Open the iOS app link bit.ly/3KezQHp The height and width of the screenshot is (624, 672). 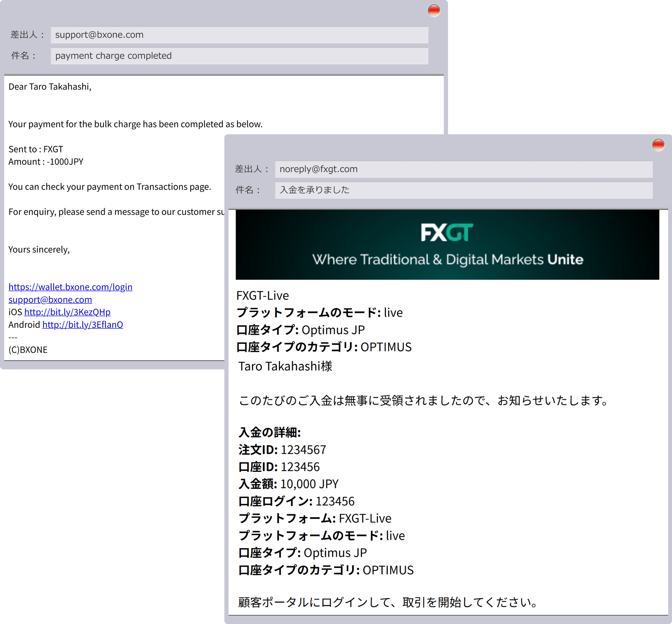click(x=67, y=312)
